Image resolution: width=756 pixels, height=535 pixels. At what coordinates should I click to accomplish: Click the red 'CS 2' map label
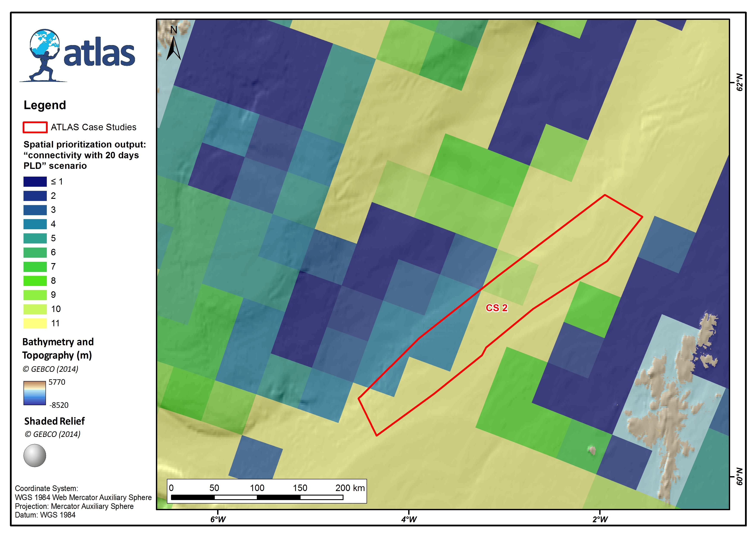point(497,308)
